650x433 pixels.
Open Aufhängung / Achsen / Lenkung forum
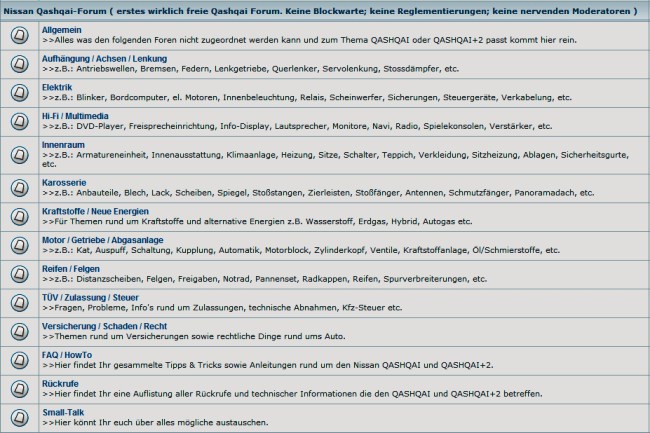[104, 59]
